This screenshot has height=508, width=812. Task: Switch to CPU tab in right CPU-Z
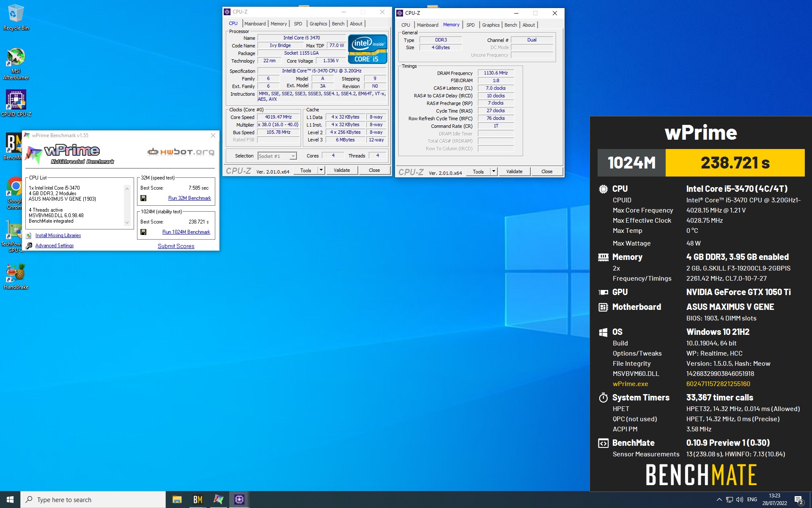point(406,25)
